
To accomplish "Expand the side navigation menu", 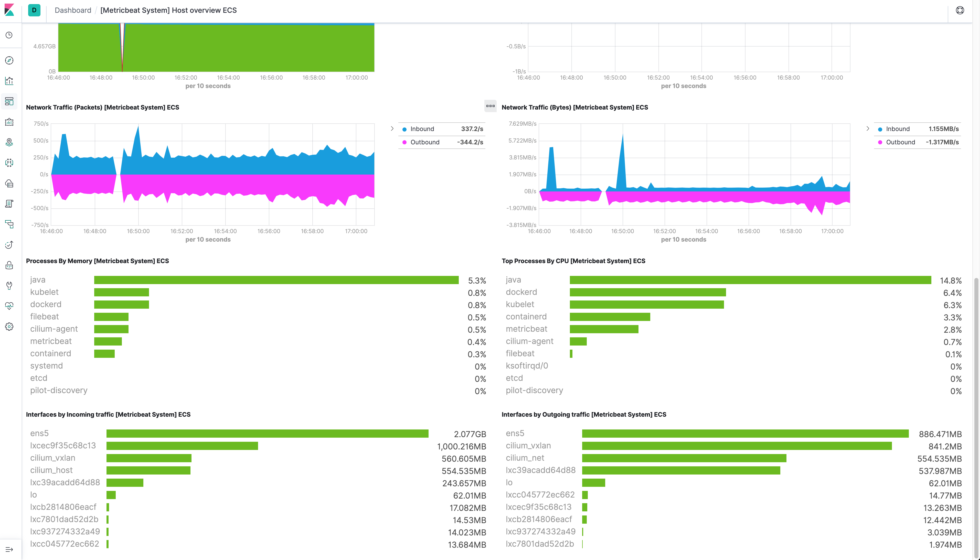I will [9, 549].
